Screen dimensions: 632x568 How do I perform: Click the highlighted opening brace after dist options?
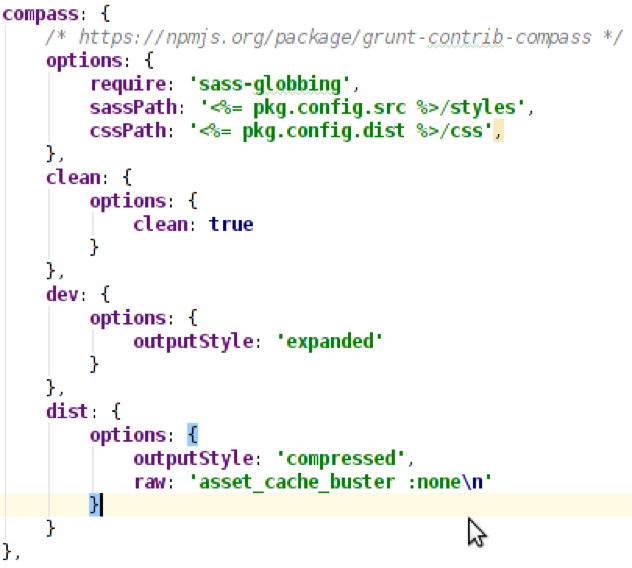click(x=193, y=435)
